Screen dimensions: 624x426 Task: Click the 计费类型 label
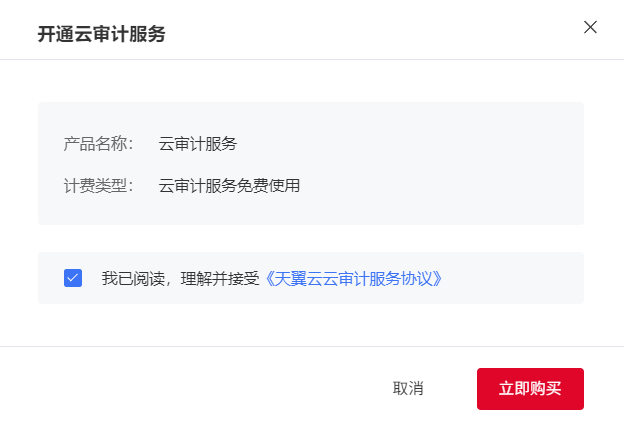point(98,185)
